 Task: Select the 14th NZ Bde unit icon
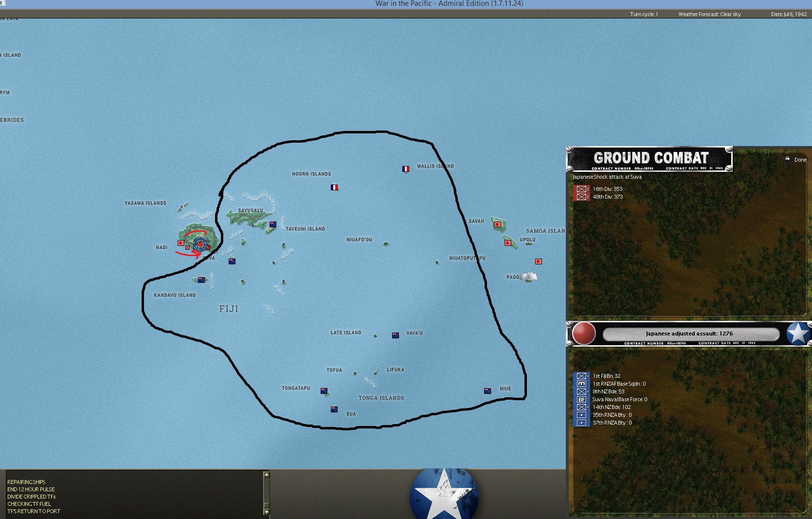pyautogui.click(x=581, y=407)
